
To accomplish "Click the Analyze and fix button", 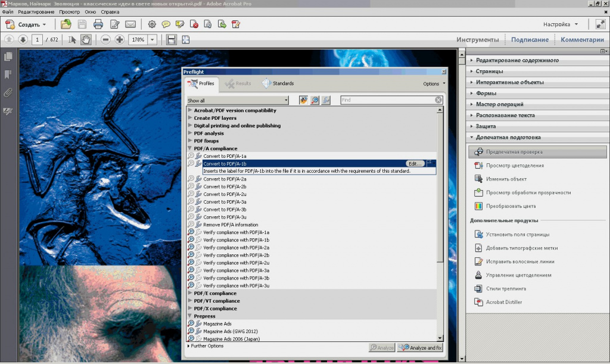I will tap(420, 348).
